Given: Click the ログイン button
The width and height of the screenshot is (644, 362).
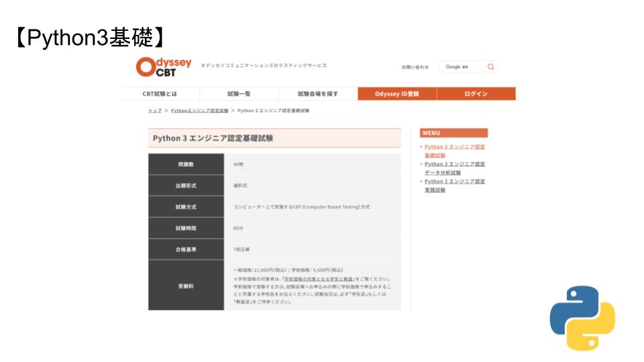Looking at the screenshot, I should (x=476, y=94).
